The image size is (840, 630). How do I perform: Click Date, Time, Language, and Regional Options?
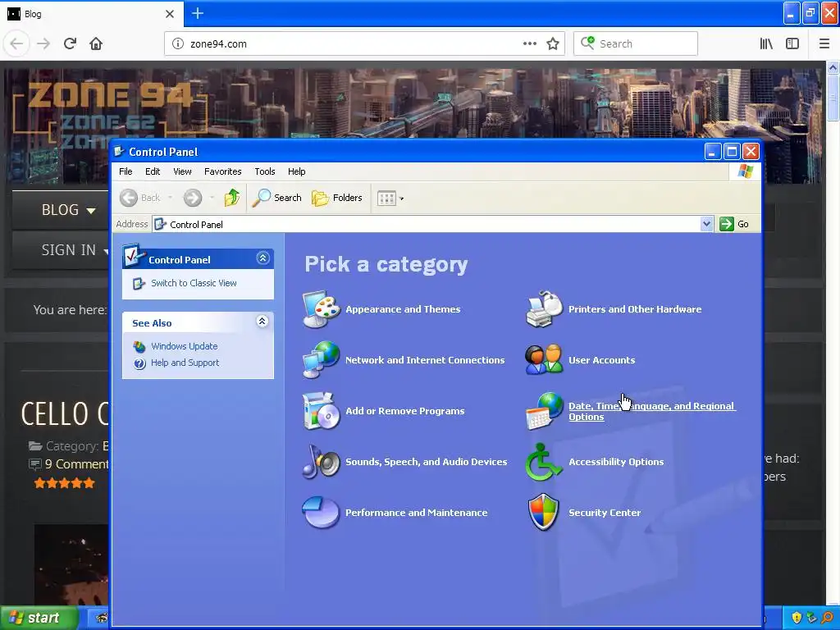651,411
